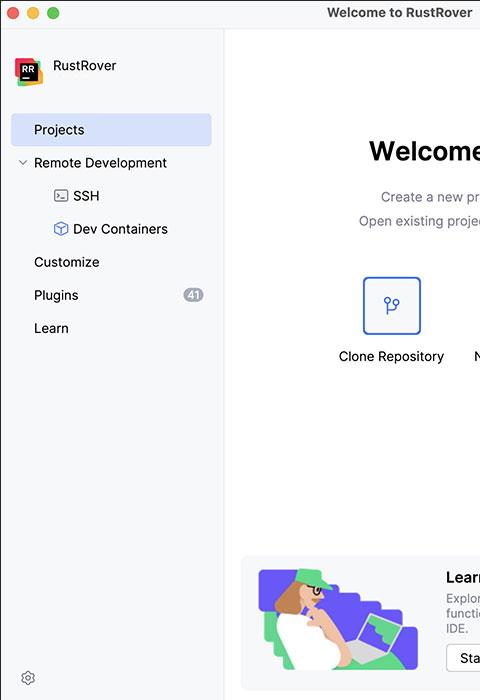Image resolution: width=480 pixels, height=700 pixels.
Task: Click the Clone Repository label
Action: (x=391, y=356)
